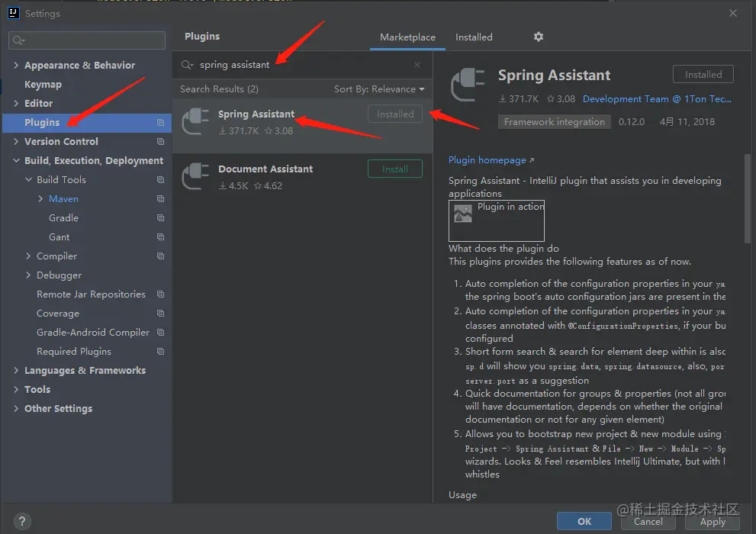Clear the plugin search with the X icon
Viewport: 756px width, 534px height.
417,65
